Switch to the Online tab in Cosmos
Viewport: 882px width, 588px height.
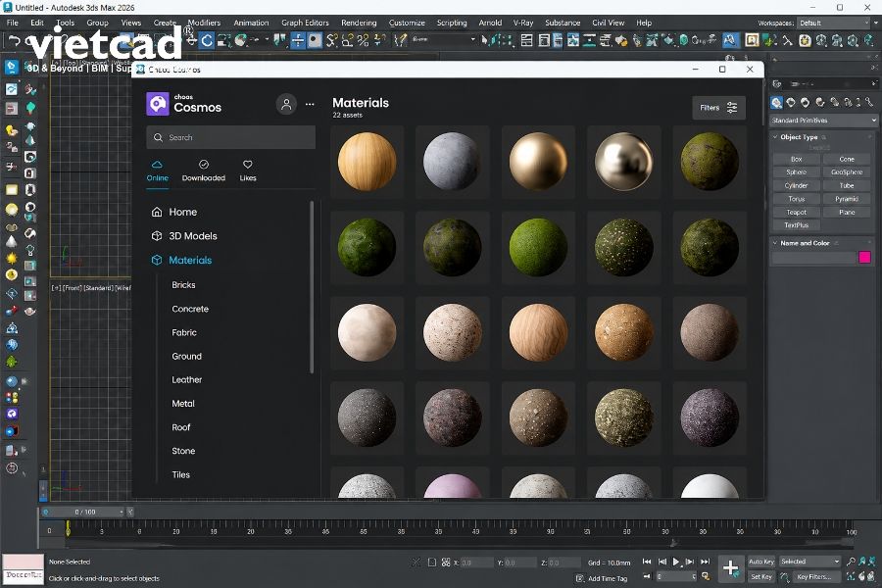coord(158,171)
